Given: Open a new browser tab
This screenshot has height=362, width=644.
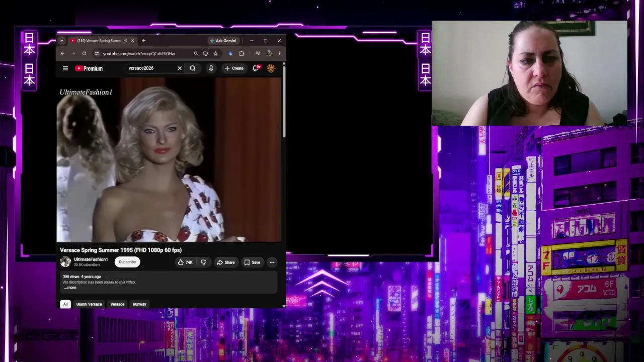Looking at the screenshot, I should pos(143,41).
